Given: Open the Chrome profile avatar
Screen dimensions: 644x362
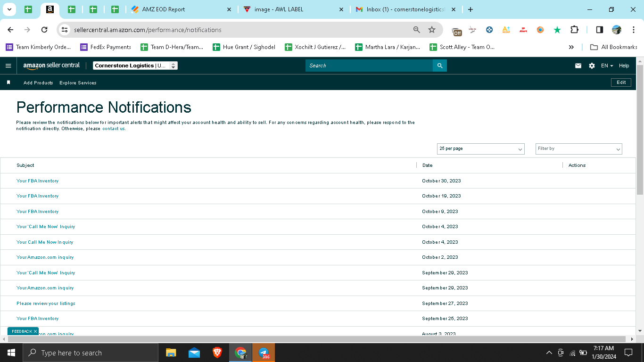Looking at the screenshot, I should coord(617,30).
